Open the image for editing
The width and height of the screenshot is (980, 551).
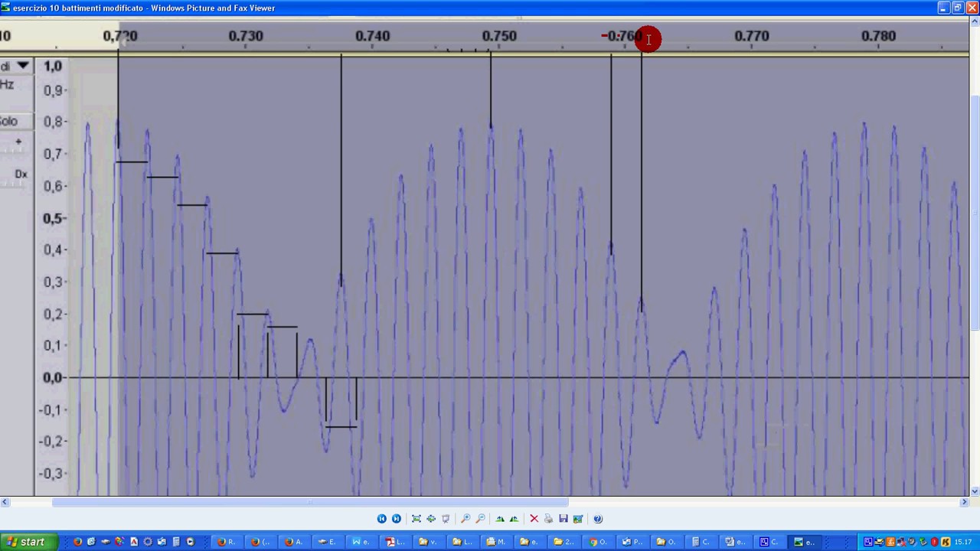pos(578,519)
